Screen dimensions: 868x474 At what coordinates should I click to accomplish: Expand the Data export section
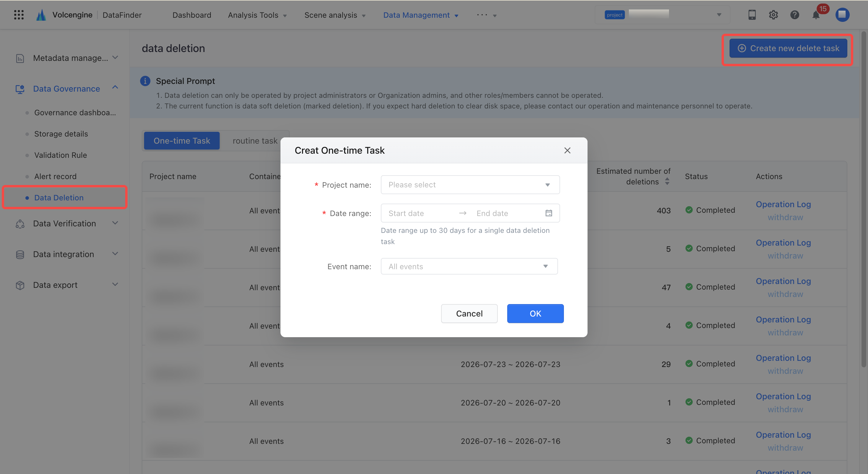point(115,284)
